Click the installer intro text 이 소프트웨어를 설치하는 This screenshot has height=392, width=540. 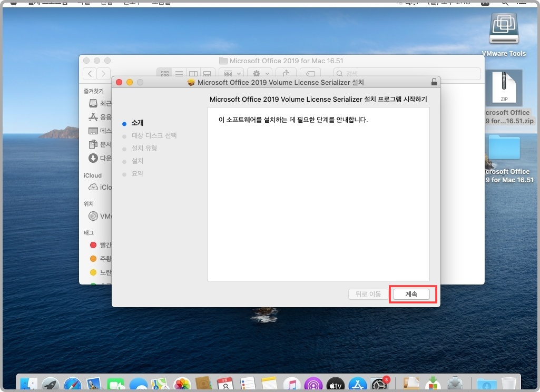coord(293,120)
